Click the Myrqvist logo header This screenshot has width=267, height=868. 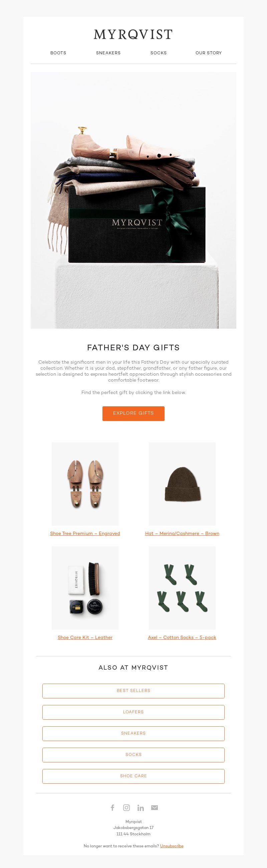point(133,34)
